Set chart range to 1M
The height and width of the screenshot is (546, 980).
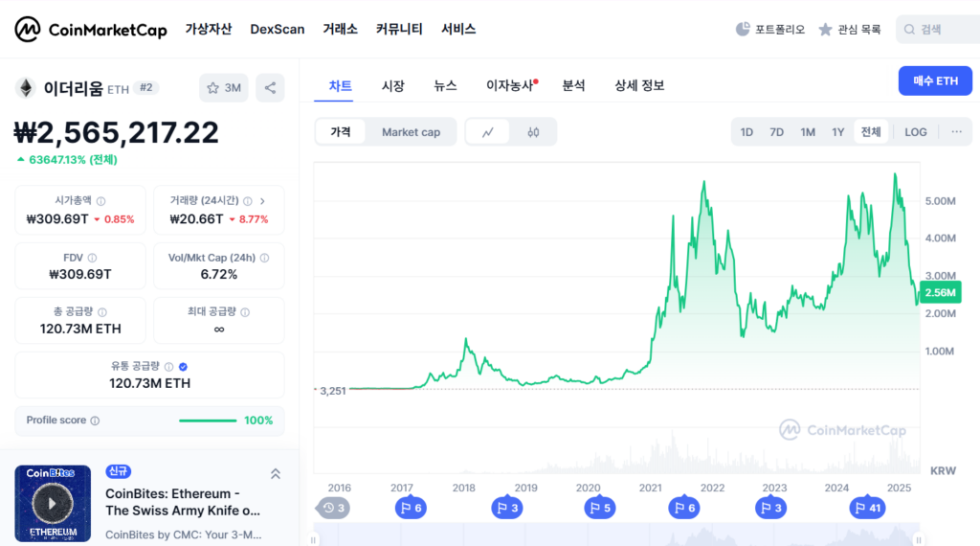pos(808,132)
